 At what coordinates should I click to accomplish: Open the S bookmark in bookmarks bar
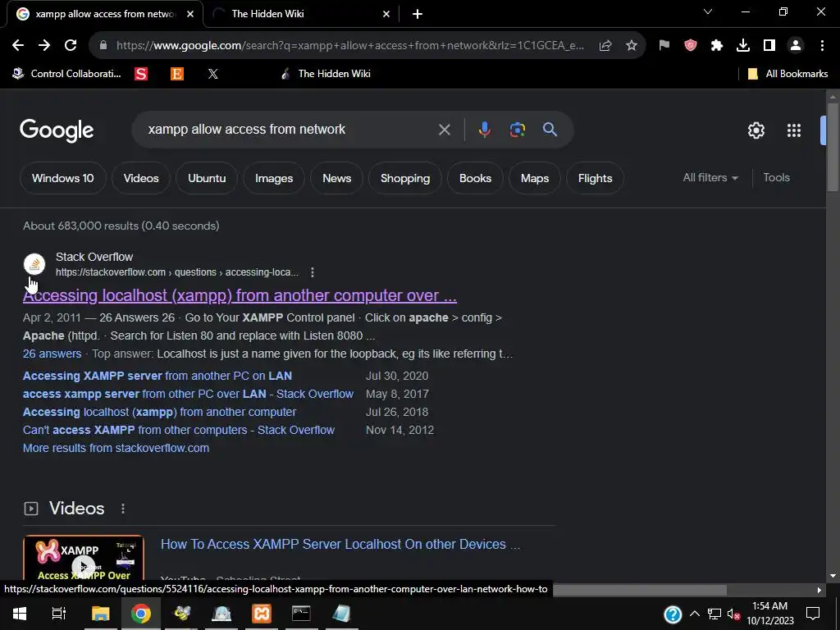point(141,74)
